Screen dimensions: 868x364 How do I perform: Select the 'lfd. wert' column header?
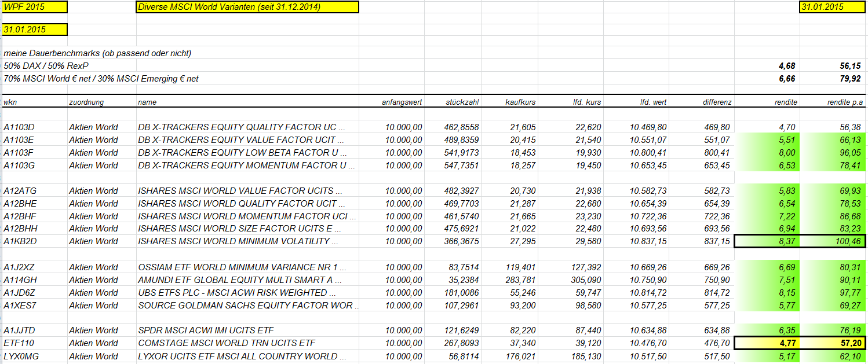click(653, 102)
